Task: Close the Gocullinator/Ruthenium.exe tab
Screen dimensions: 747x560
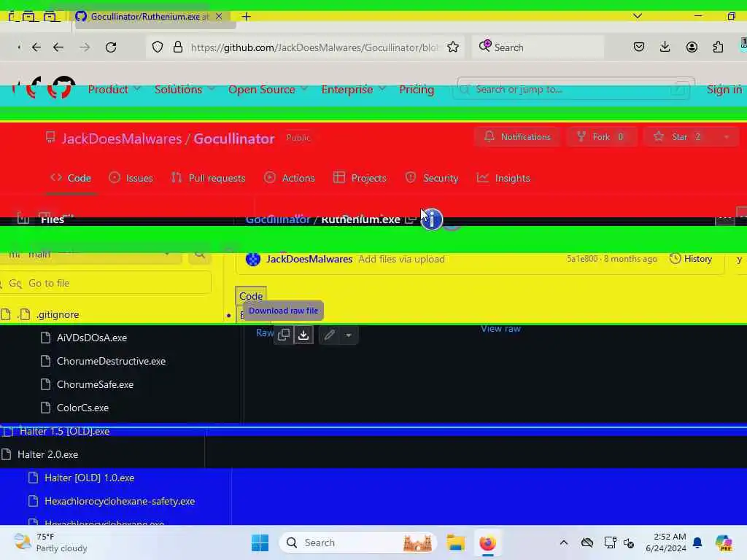Action: point(219,16)
